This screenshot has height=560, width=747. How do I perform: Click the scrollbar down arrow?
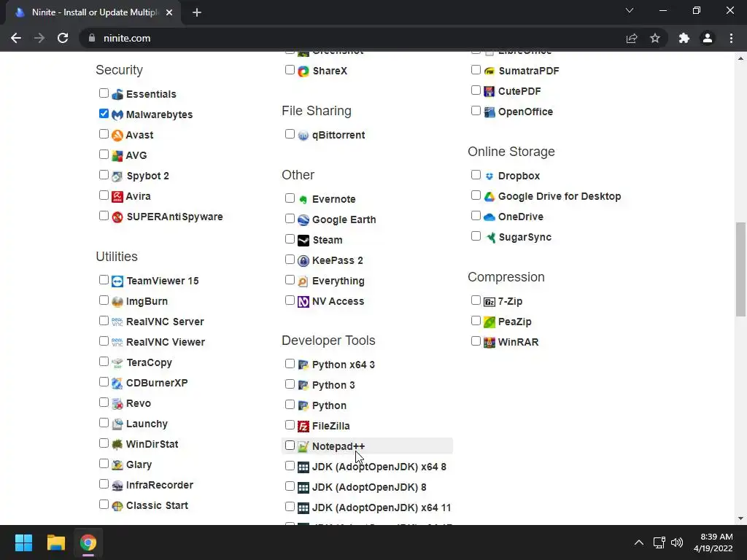coord(740,518)
